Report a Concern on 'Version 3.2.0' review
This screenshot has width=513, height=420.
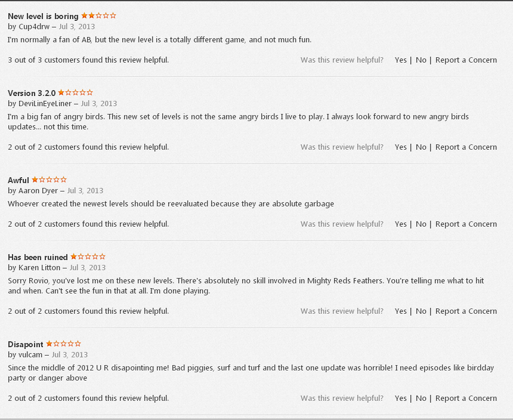pyautogui.click(x=466, y=147)
